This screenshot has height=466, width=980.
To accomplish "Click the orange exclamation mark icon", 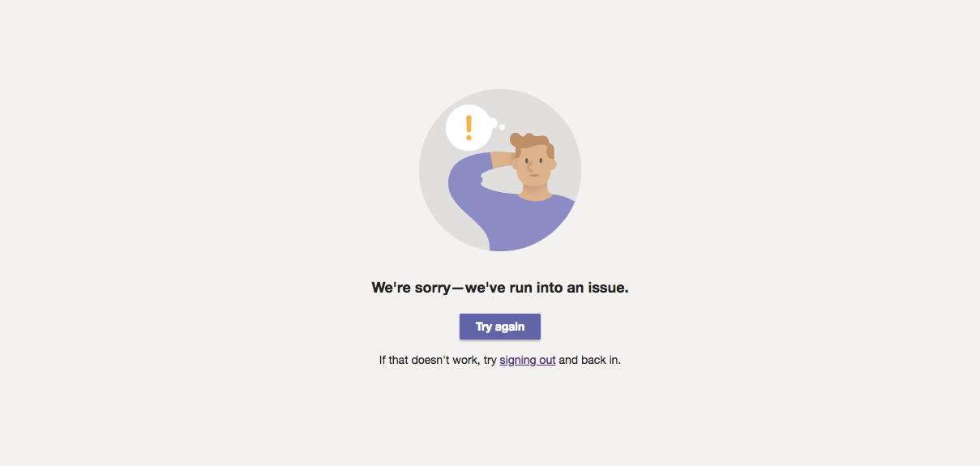I will point(469,128).
